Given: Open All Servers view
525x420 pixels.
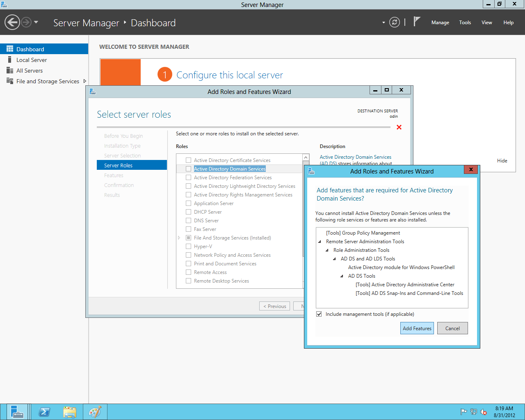Looking at the screenshot, I should tap(30, 71).
